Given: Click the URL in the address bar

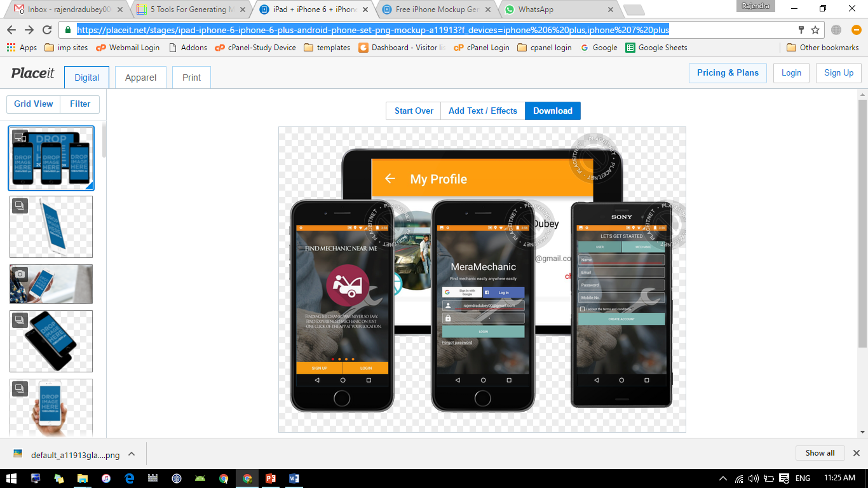Looking at the screenshot, I should pos(373,30).
